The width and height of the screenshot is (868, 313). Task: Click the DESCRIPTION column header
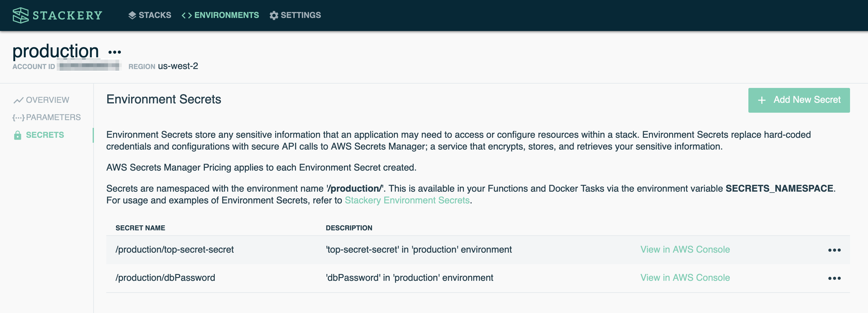click(x=349, y=228)
